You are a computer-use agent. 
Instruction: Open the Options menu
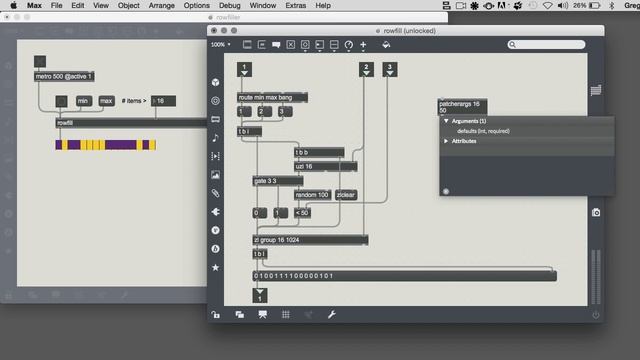click(x=196, y=5)
